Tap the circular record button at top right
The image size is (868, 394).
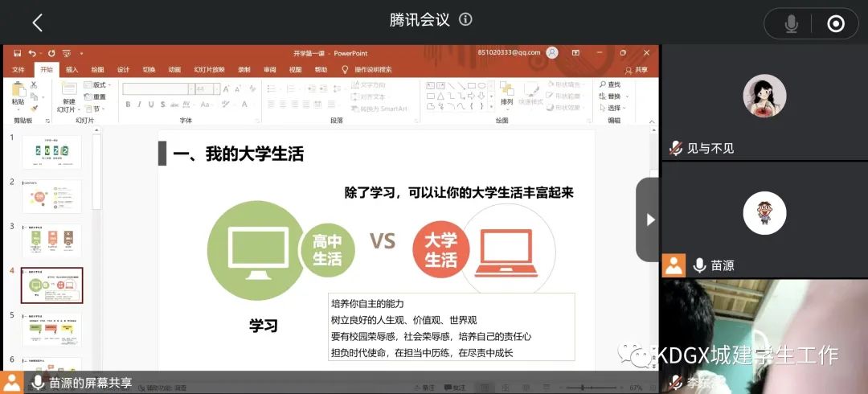pos(836,24)
